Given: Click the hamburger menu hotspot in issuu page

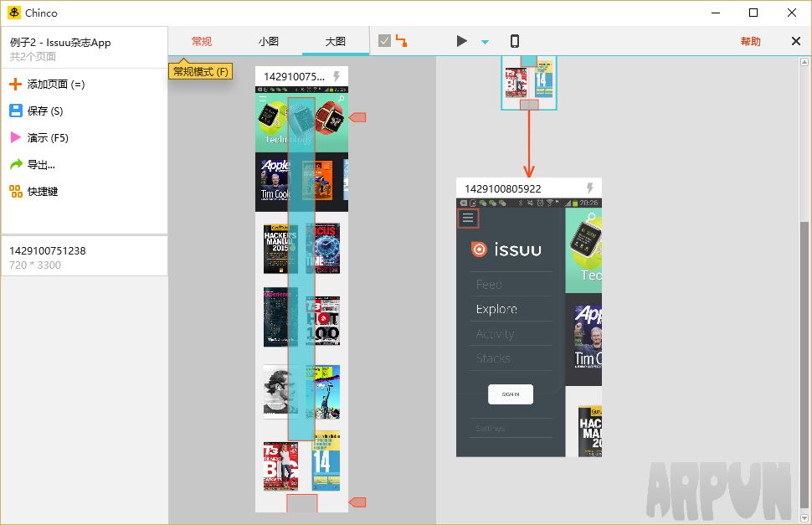Looking at the screenshot, I should [468, 219].
